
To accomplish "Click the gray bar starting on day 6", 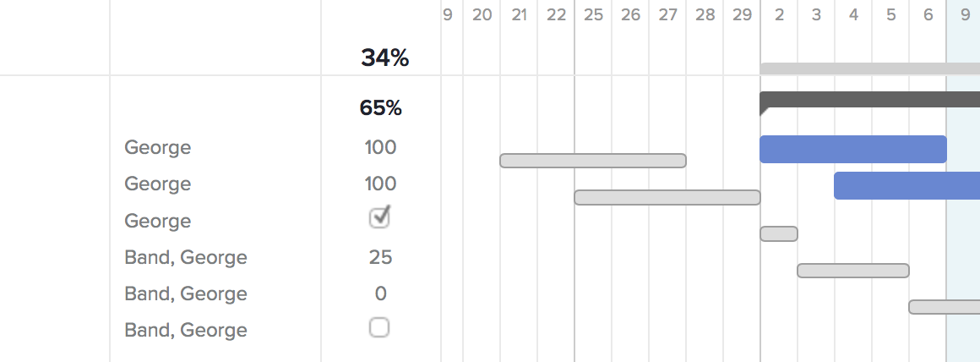I will tap(944, 307).
